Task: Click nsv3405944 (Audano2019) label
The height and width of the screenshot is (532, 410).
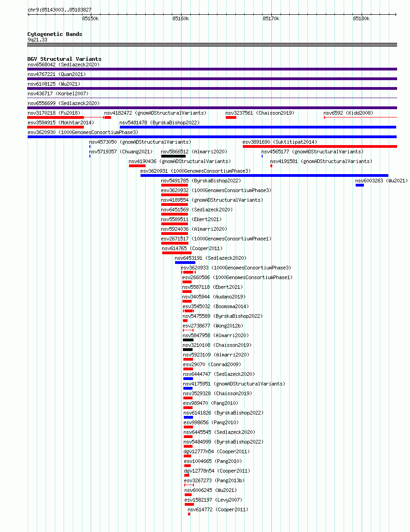Action: pyautogui.click(x=214, y=297)
